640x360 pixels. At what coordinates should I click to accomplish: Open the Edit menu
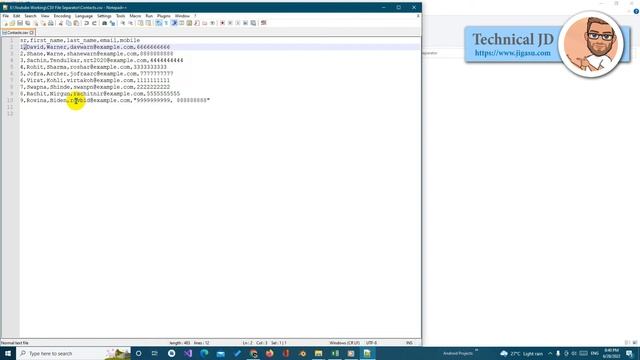16,16
